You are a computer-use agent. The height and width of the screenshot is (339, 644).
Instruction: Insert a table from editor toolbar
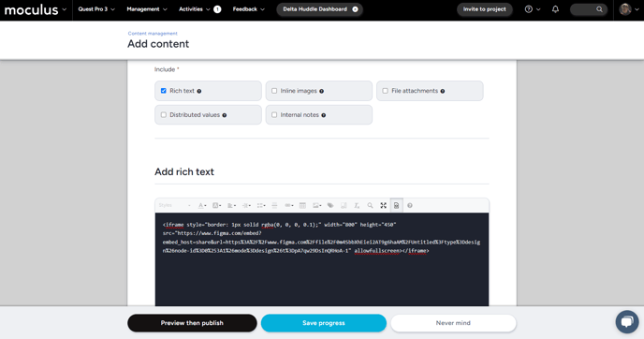coord(302,205)
